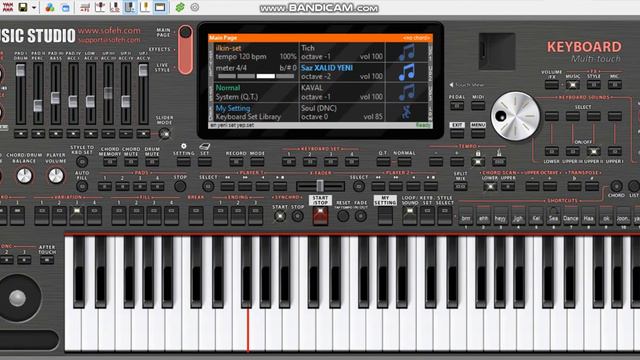The height and width of the screenshot is (360, 640).
Task: Click PLAYER 2 SELECT round button
Action: (x=359, y=187)
